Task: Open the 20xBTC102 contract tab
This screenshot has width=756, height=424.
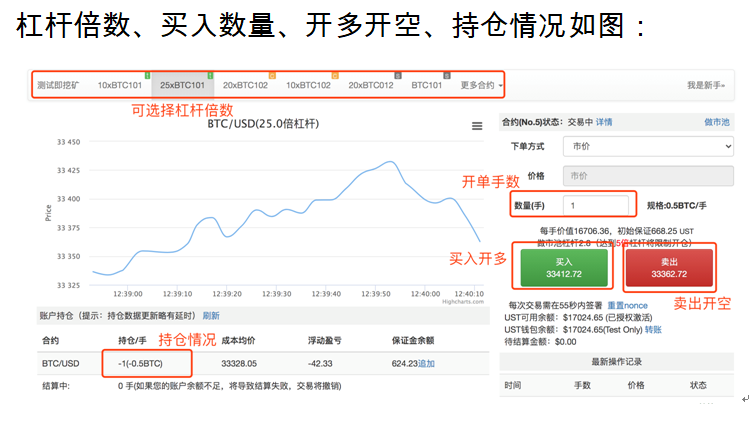Action: pyautogui.click(x=244, y=86)
